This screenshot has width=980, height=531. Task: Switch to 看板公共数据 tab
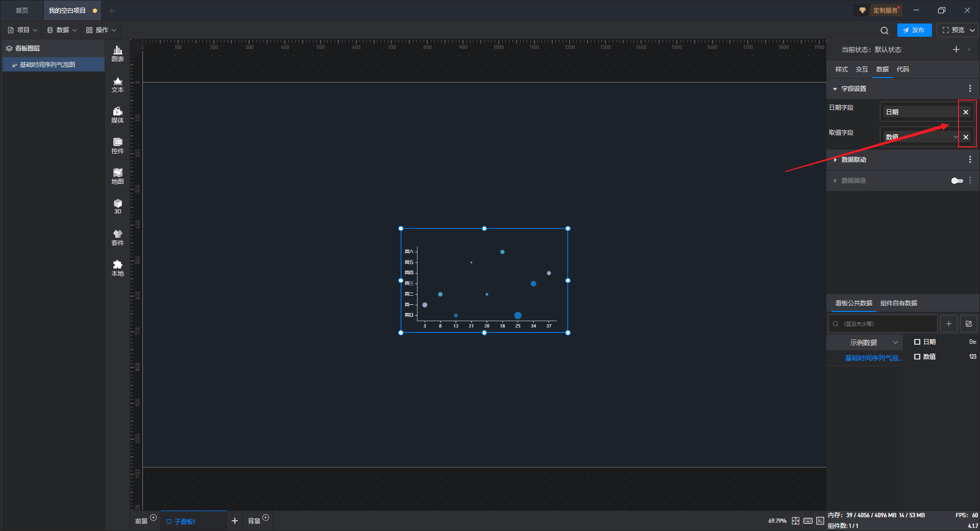(x=853, y=303)
